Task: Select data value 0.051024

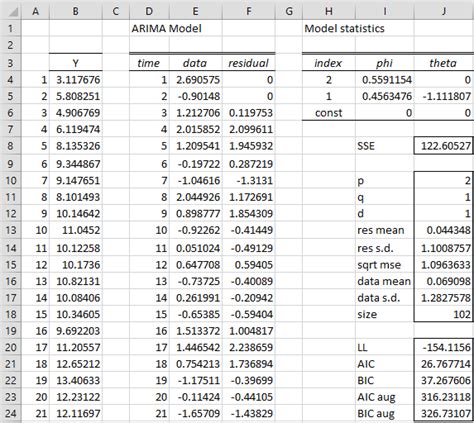Action: (196, 248)
